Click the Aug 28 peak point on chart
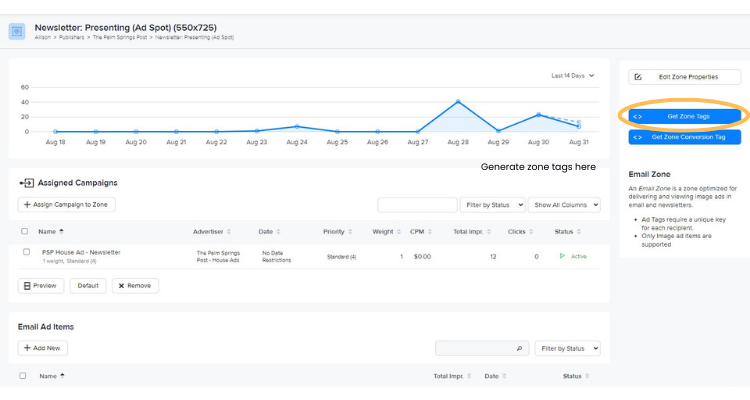Screen dimensions: 750x400 pos(458,102)
